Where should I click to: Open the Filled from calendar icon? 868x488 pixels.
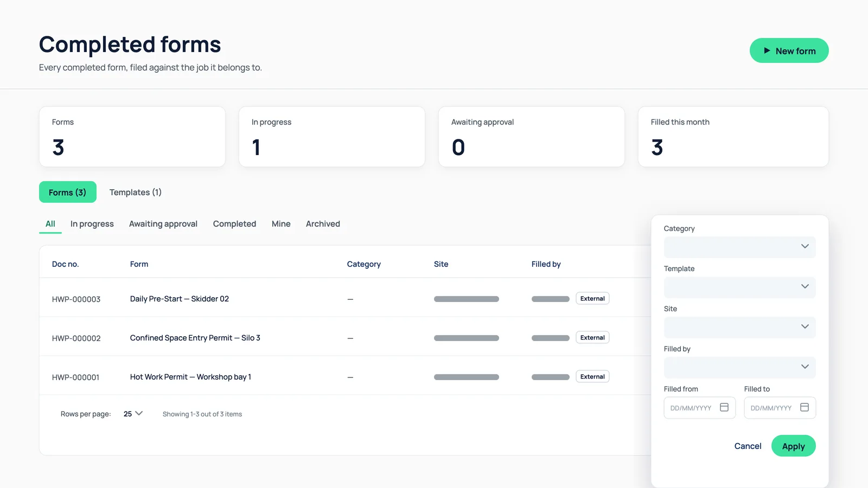point(724,407)
